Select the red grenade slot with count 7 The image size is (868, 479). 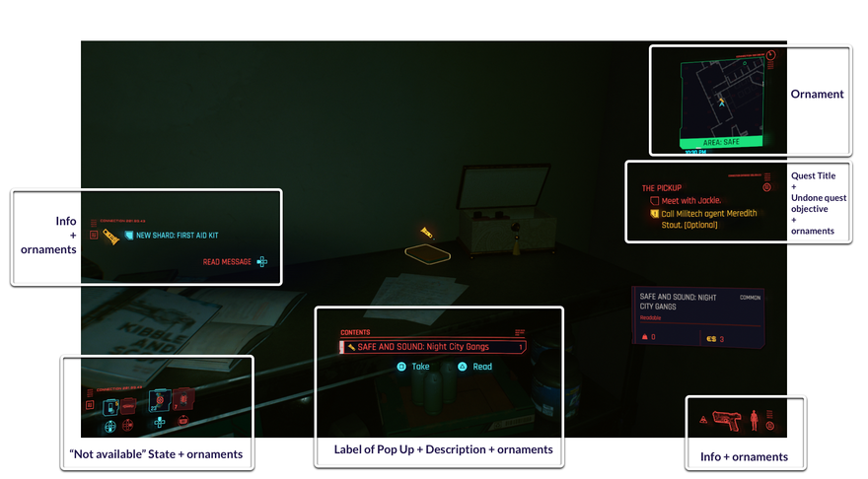[182, 399]
